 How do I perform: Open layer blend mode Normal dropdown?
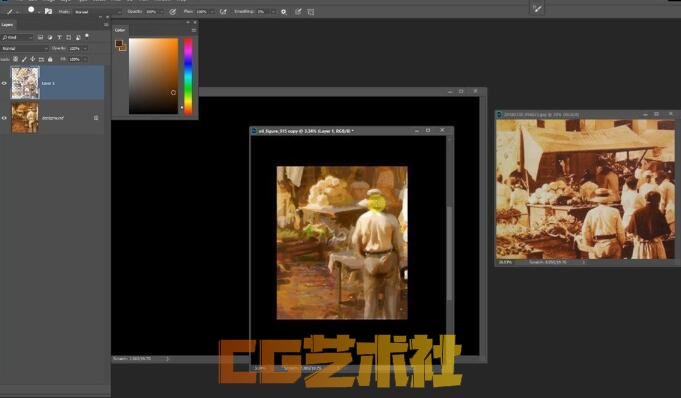click(25, 48)
